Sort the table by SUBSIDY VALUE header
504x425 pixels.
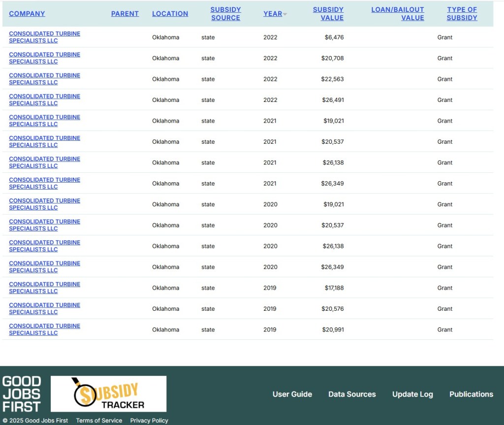pos(328,13)
